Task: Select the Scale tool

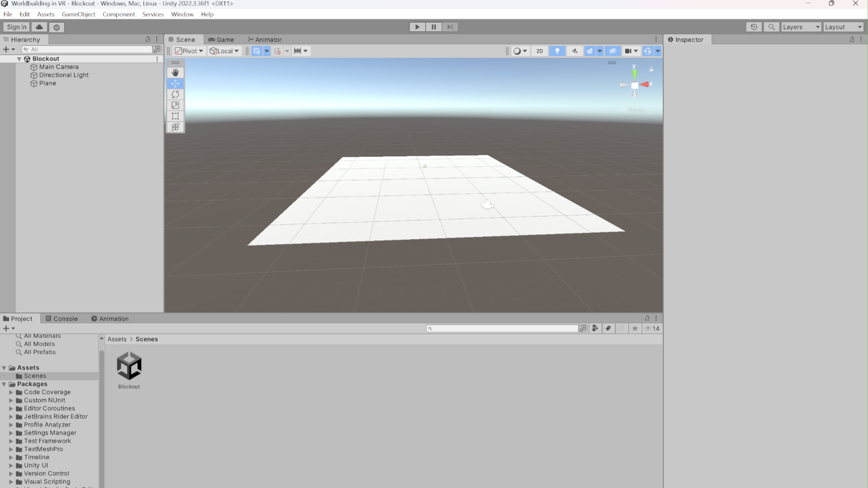Action: click(x=175, y=105)
